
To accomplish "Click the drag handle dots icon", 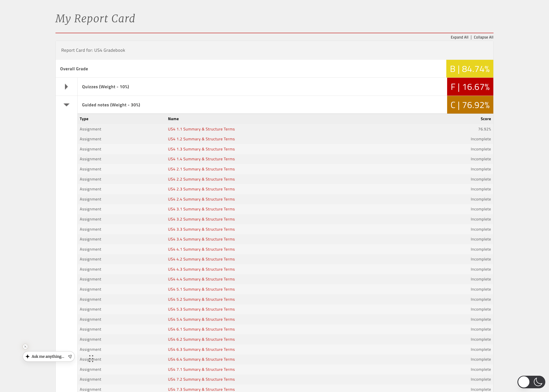I will [91, 358].
